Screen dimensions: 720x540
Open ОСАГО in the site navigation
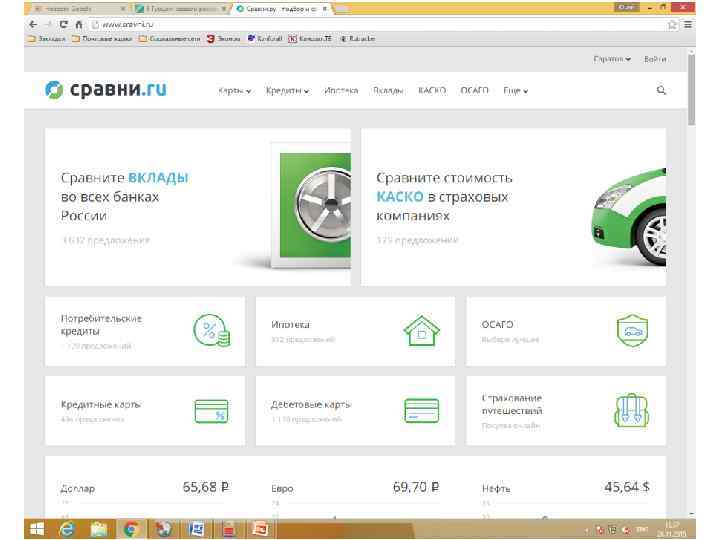click(474, 91)
